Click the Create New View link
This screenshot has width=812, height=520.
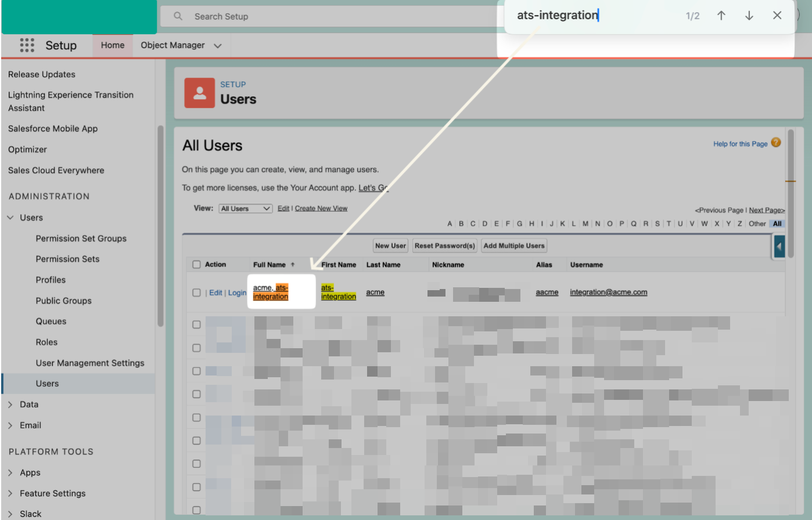tap(321, 208)
